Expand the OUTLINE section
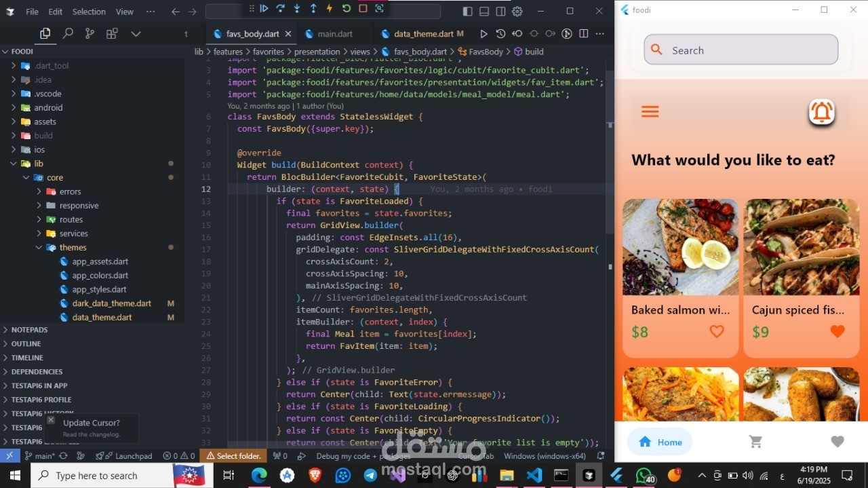 click(x=26, y=344)
